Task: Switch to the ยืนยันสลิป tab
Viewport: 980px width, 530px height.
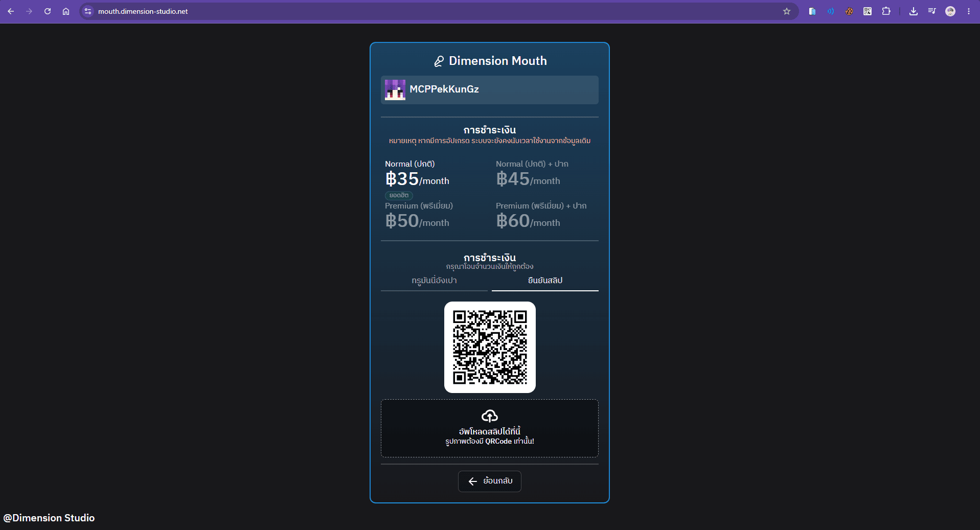Action: tap(545, 281)
